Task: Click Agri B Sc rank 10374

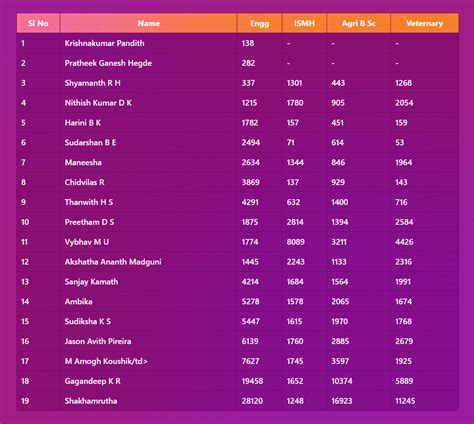Action: [342, 381]
